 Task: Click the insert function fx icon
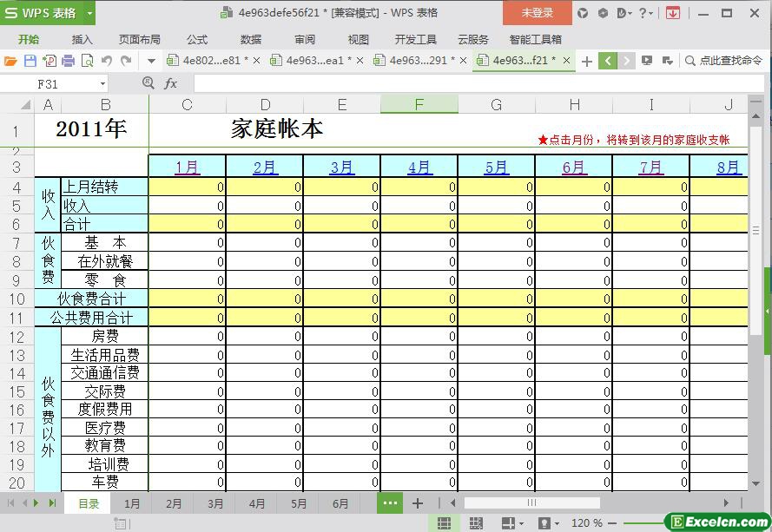[171, 83]
